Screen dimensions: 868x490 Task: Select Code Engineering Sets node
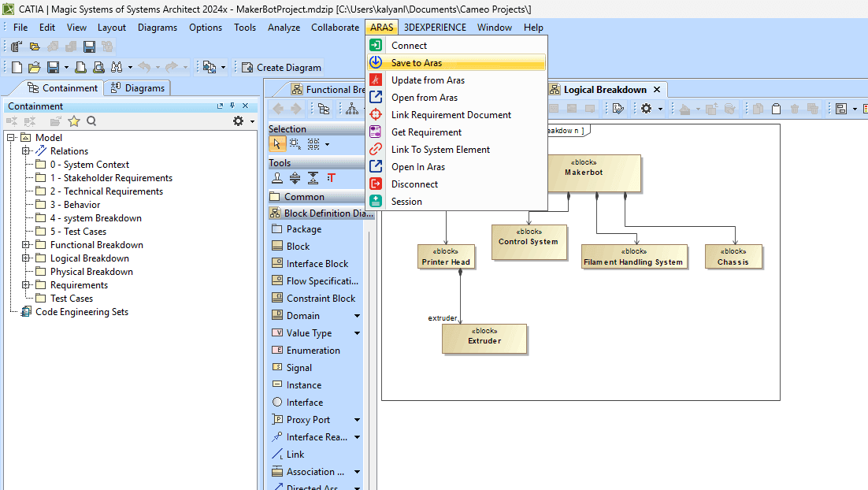[x=81, y=312]
